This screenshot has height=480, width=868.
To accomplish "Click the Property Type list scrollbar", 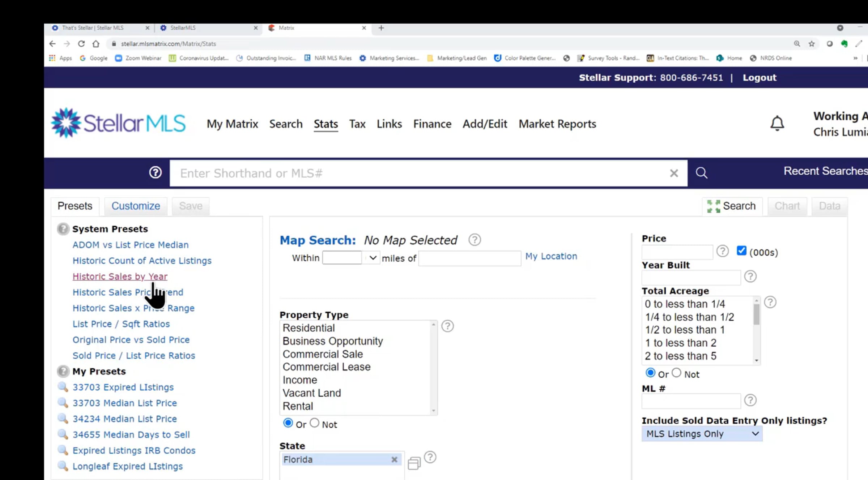I will [433, 368].
